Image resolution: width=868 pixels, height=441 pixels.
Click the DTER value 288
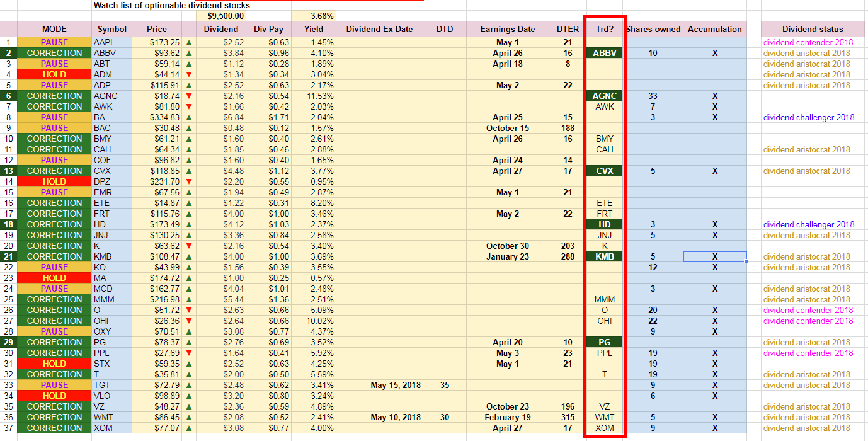568,256
